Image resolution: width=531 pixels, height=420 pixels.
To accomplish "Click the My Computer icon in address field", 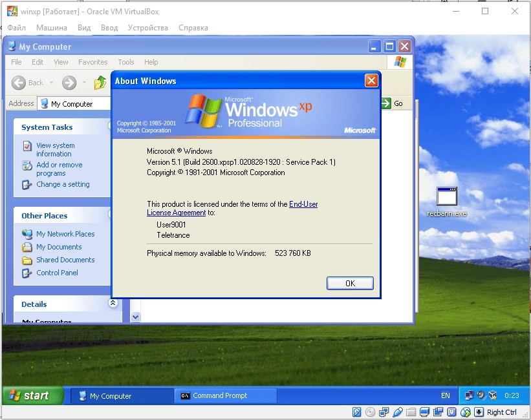I will click(44, 103).
